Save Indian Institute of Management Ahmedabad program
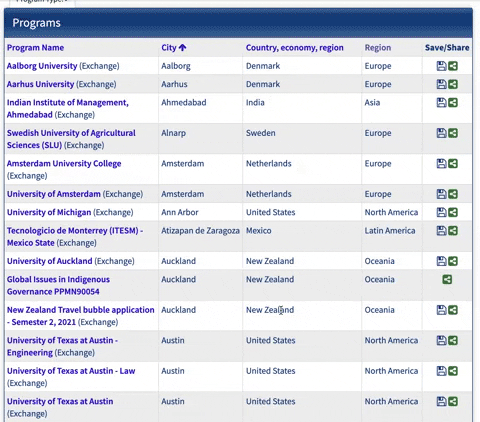The height and width of the screenshot is (422, 480). (441, 103)
